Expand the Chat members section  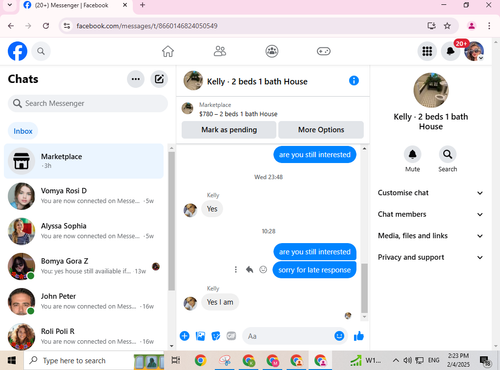click(x=430, y=214)
